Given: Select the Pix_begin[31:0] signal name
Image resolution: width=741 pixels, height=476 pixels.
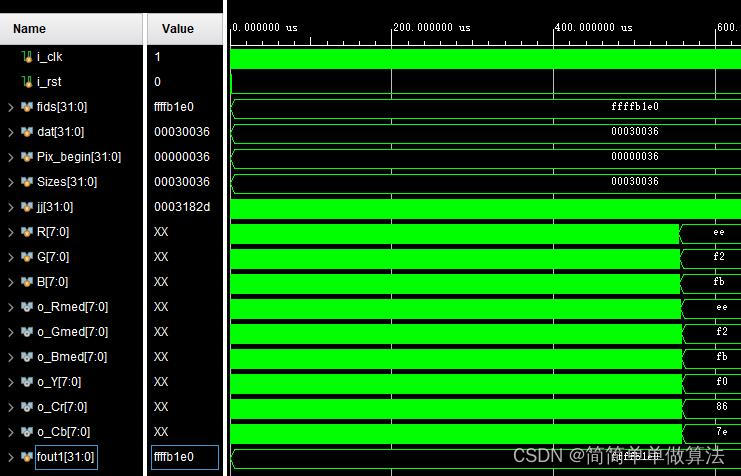Looking at the screenshot, I should pyautogui.click(x=79, y=157).
